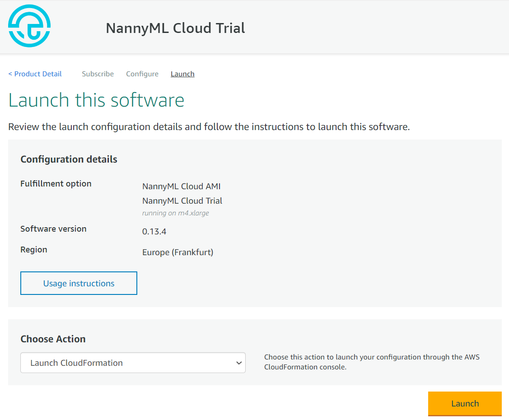The height and width of the screenshot is (420, 509).
Task: Click the 'running on m4.xlarge' instance text
Action: click(175, 213)
